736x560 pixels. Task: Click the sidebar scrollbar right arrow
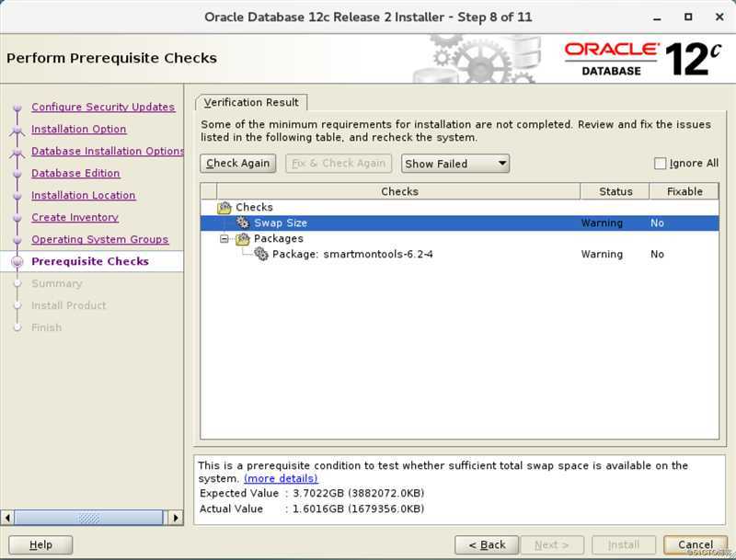coord(176,518)
